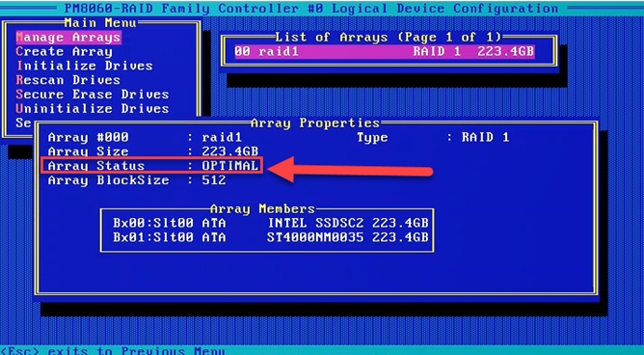
Task: Click the Array Members heading
Action: pos(262,208)
